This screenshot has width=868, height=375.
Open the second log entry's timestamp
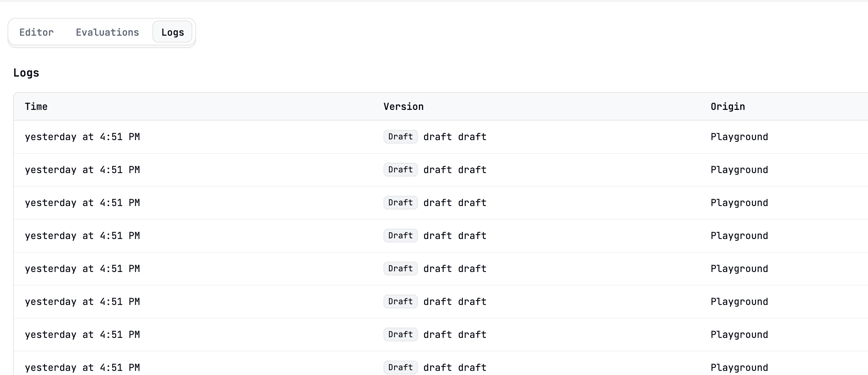(x=82, y=170)
